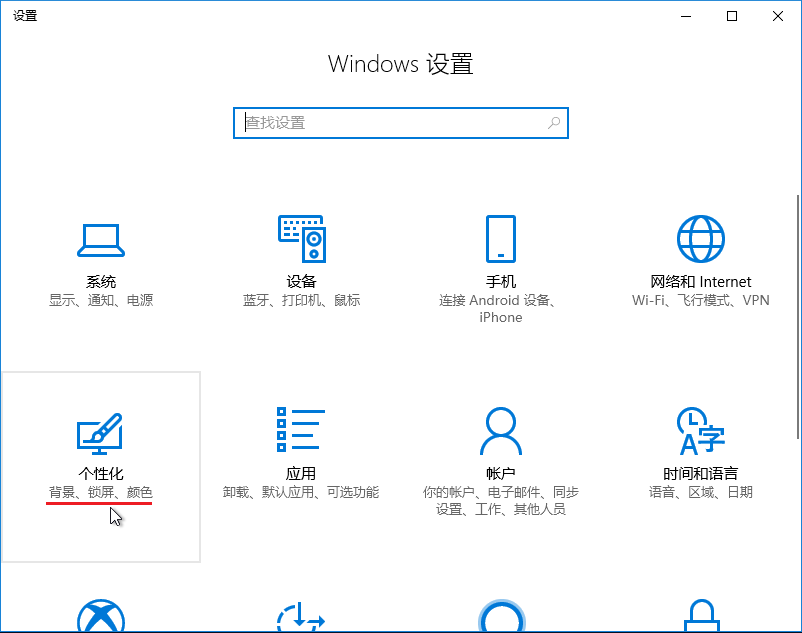Viewport: 802px width, 633px height.
Task: Open the Cortana circle icon
Action: pyautogui.click(x=501, y=616)
